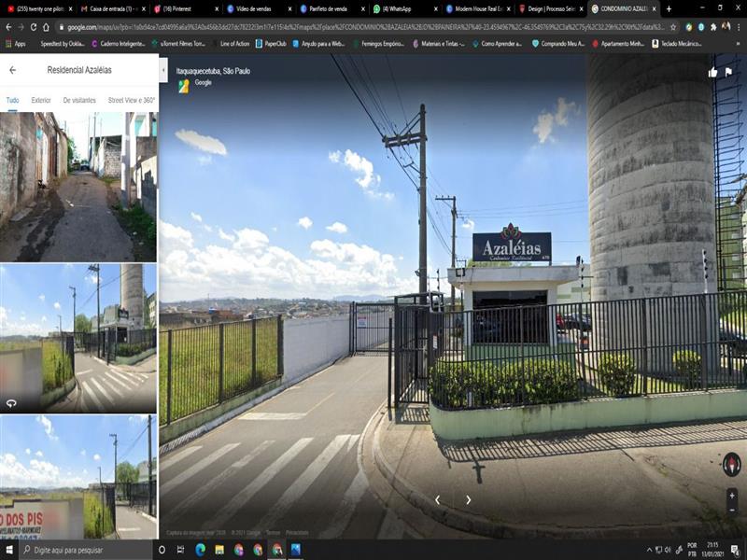
Task: Close the WhatsApp browser tab
Action: point(435,9)
